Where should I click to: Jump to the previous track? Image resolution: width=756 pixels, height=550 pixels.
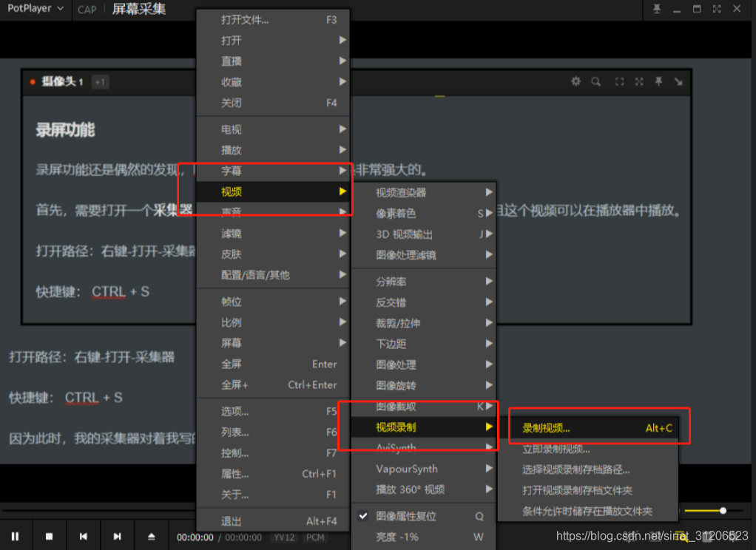pos(84,536)
